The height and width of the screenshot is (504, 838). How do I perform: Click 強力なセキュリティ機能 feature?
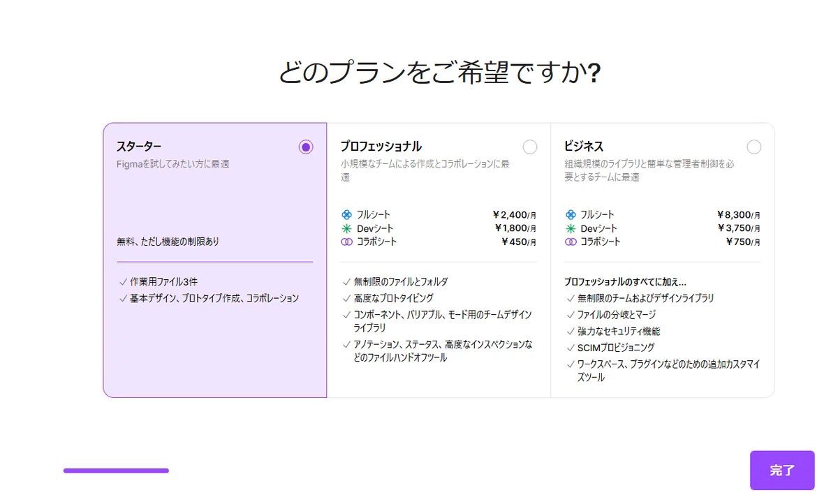619,332
